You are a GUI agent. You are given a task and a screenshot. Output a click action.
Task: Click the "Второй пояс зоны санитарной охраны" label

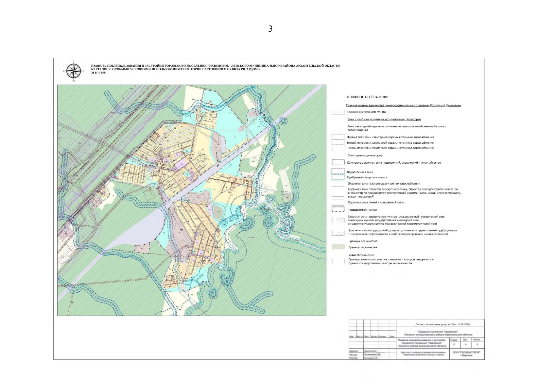[390, 143]
